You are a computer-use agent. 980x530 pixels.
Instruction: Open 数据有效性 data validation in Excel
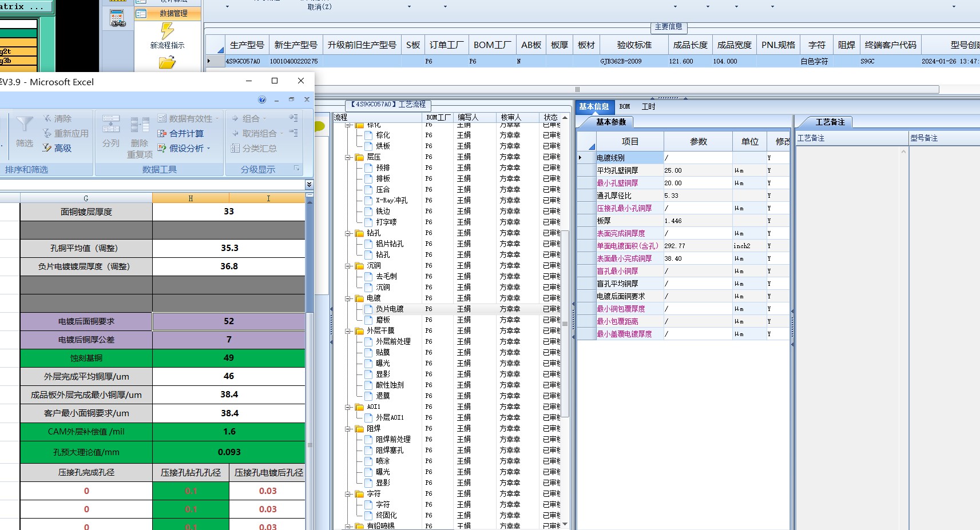coord(188,118)
